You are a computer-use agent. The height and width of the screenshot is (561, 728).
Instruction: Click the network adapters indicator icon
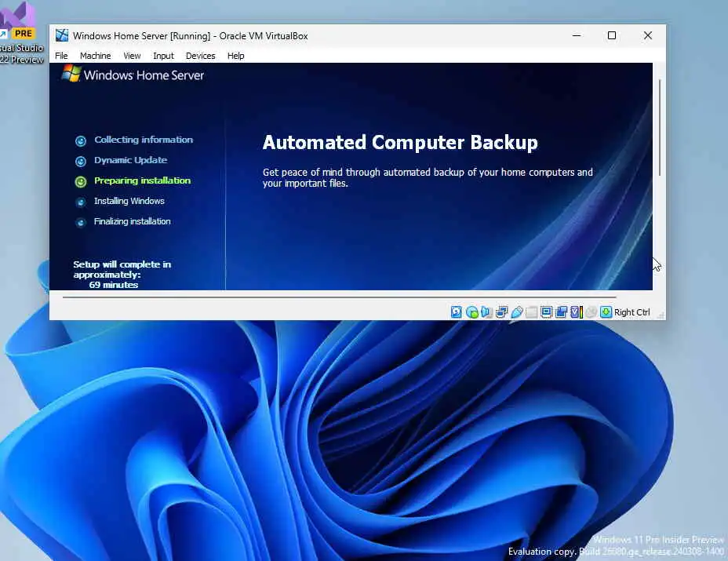tap(501, 312)
